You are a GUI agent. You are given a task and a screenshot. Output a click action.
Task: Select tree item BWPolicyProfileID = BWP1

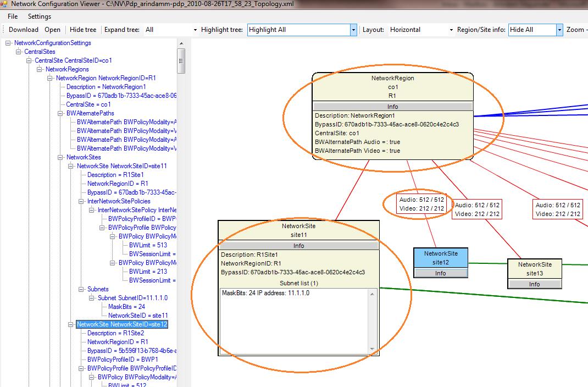[123, 360]
